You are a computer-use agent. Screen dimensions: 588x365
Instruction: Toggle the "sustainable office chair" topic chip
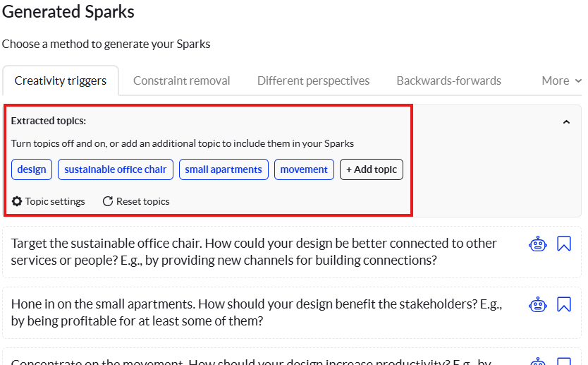[x=116, y=169]
